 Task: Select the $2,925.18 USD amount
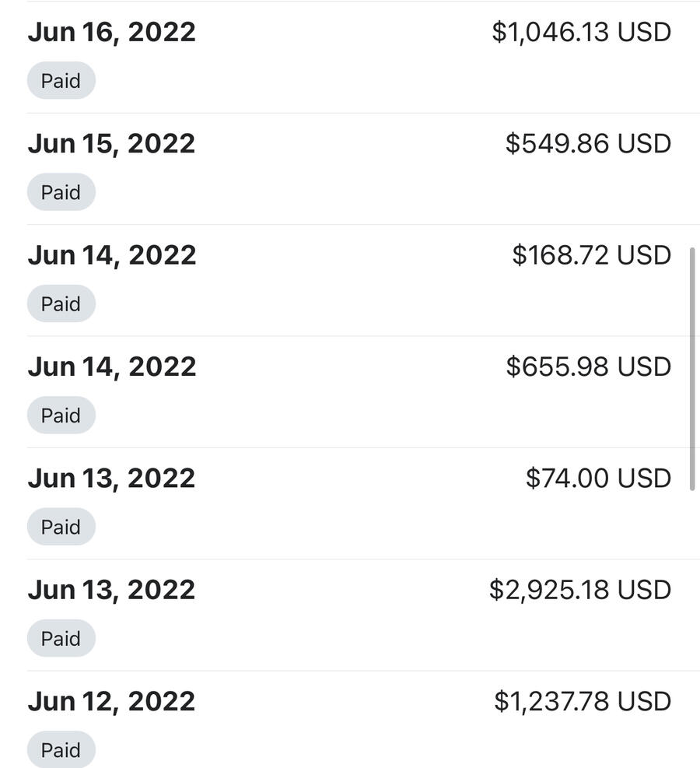pos(579,590)
